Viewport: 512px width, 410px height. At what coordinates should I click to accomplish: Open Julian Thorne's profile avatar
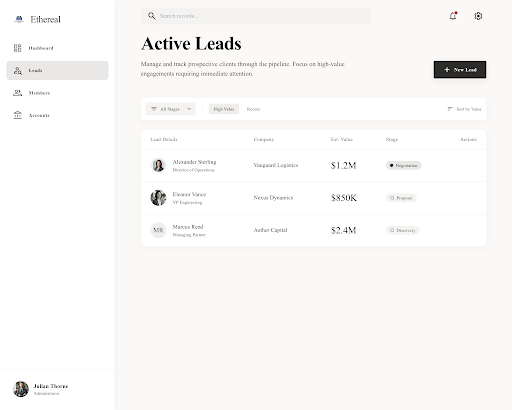[x=21, y=389]
